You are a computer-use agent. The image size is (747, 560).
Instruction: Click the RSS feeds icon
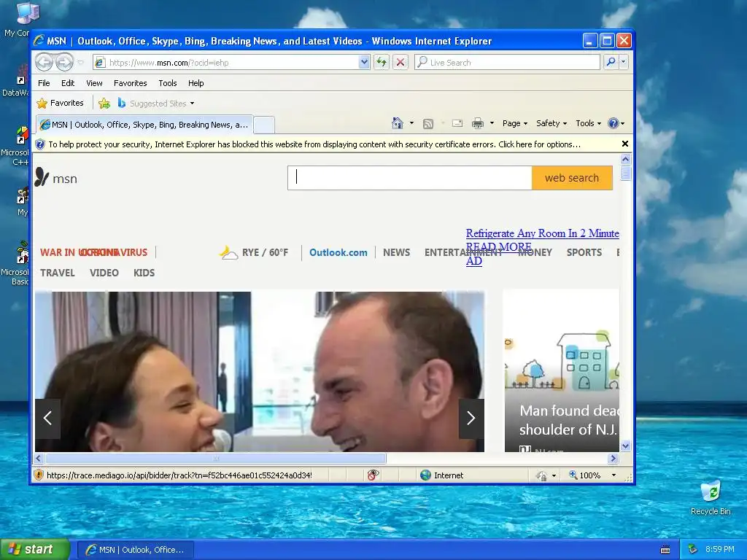[428, 124]
